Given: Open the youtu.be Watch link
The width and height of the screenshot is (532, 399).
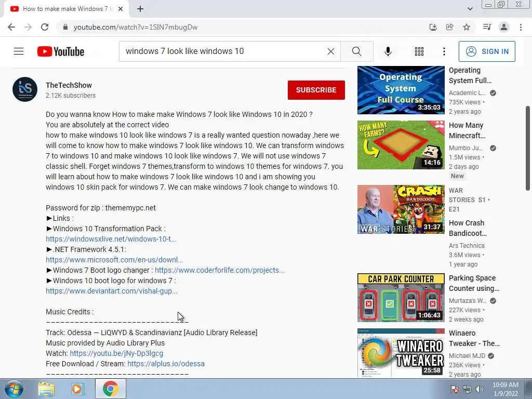Looking at the screenshot, I should 116,353.
